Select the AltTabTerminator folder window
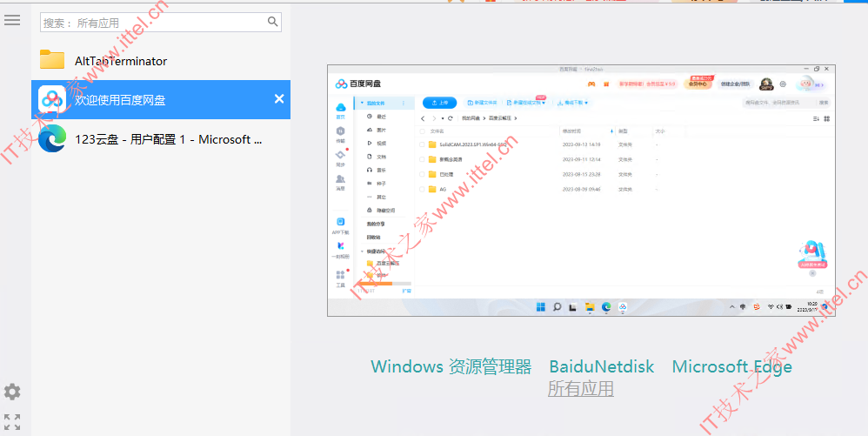This screenshot has width=868, height=436. tap(161, 60)
